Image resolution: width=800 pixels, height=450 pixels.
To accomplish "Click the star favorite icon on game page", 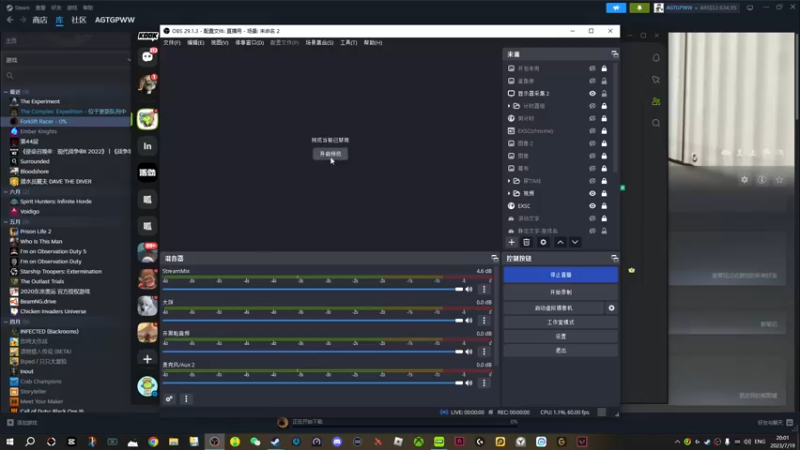I will [x=780, y=180].
